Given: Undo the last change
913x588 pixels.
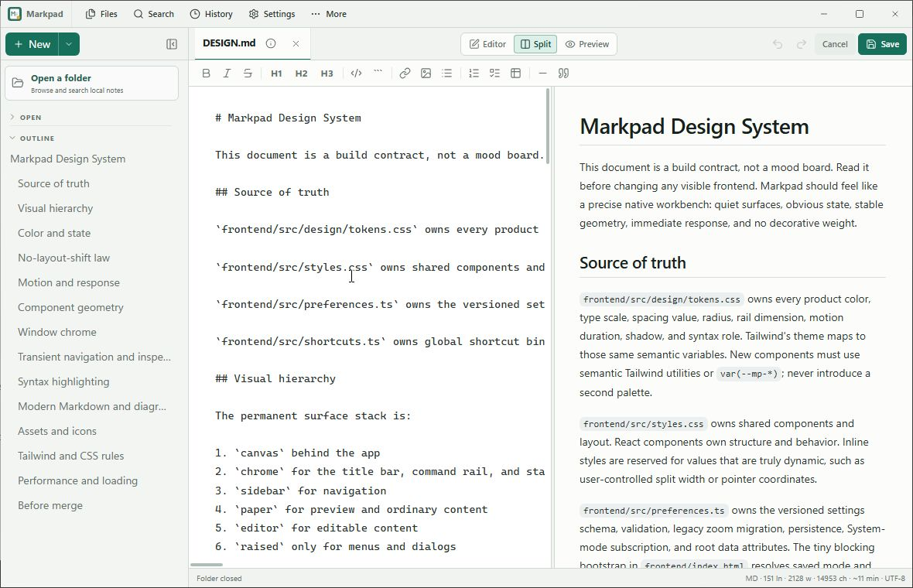Looking at the screenshot, I should tap(778, 44).
